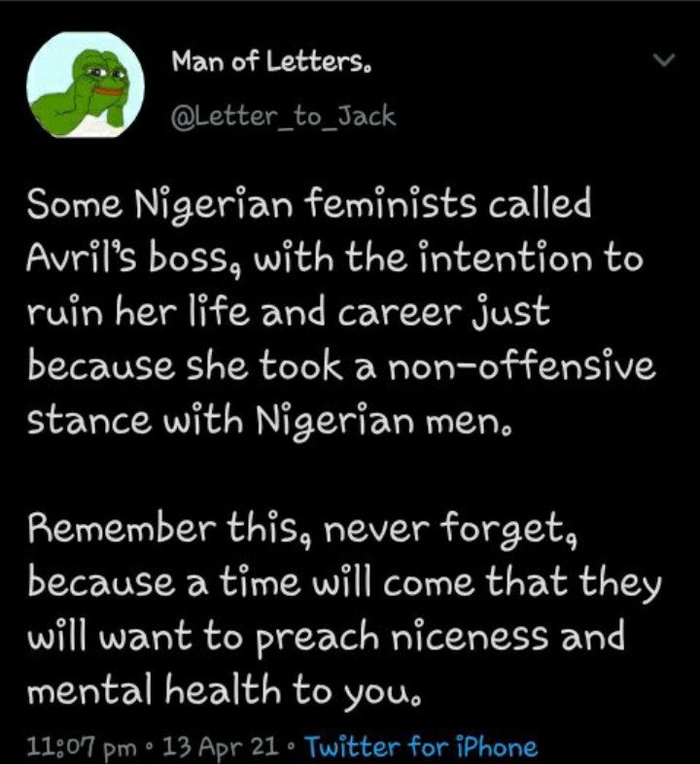This screenshot has height=764, width=700.
Task: Expand the tweet options chevron
Action: 664,60
